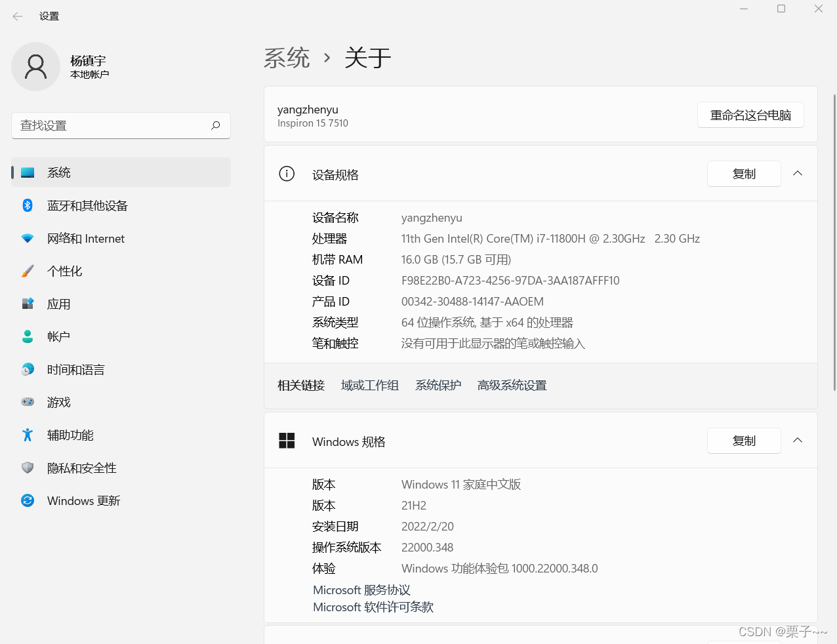
Task: Click Windows 11 家庭中文版 edition text
Action: tap(461, 485)
